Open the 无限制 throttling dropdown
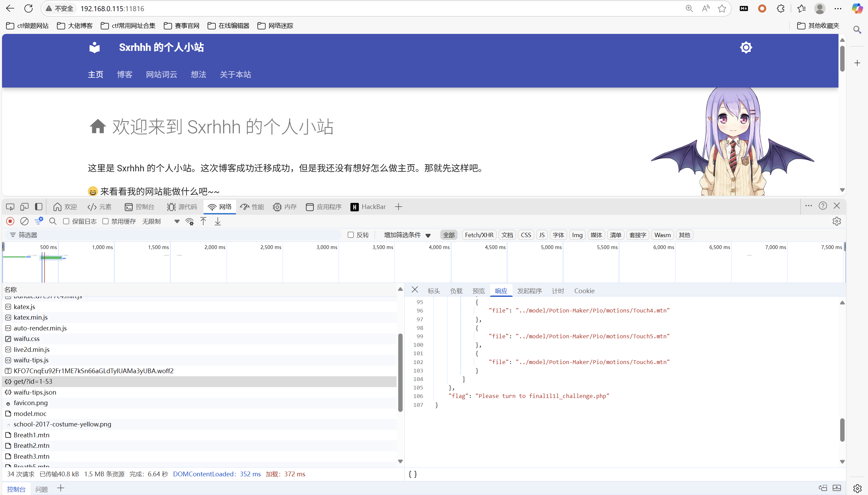Image resolution: width=868 pixels, height=495 pixels. tap(161, 221)
